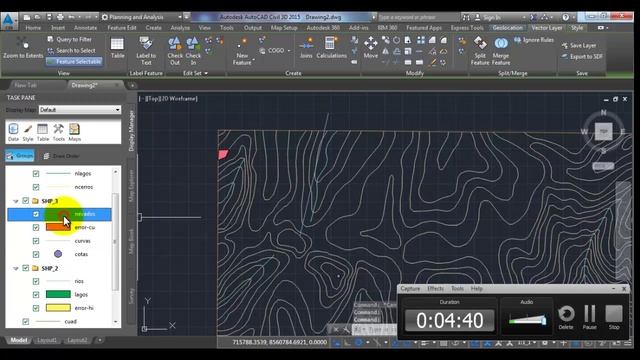Open Table icon in Task Pane

click(x=42, y=132)
